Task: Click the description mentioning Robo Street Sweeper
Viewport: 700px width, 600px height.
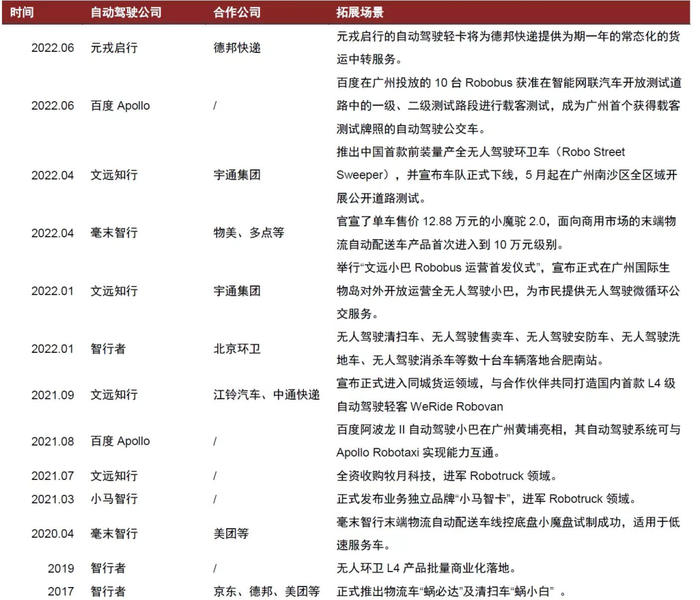Action: pyautogui.click(x=507, y=175)
